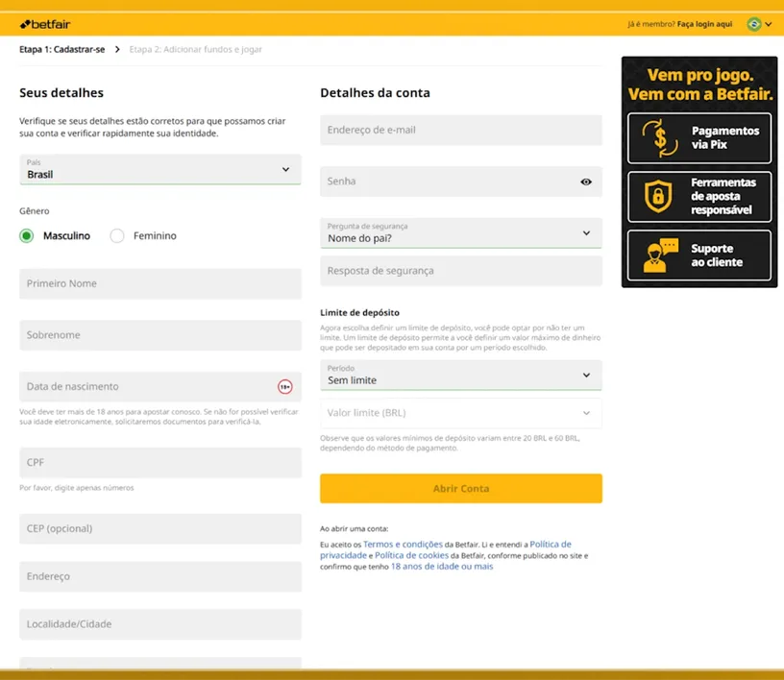784x680 pixels.
Task: Select the Masculino radio button
Action: (x=27, y=235)
